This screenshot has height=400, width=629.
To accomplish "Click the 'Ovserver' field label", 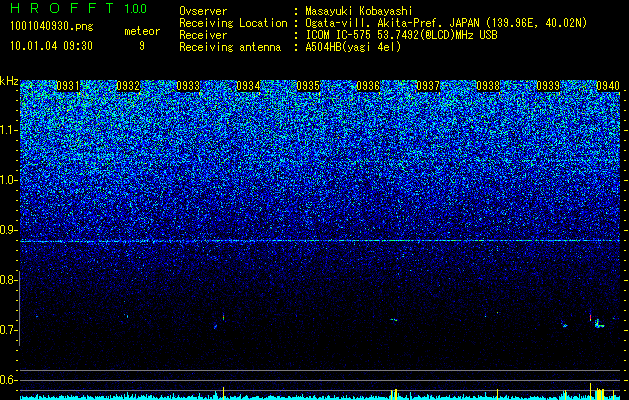I will pos(203,11).
